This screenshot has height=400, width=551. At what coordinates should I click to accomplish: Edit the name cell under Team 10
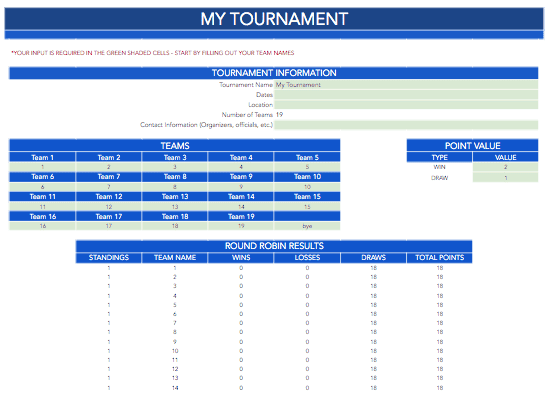tap(307, 187)
